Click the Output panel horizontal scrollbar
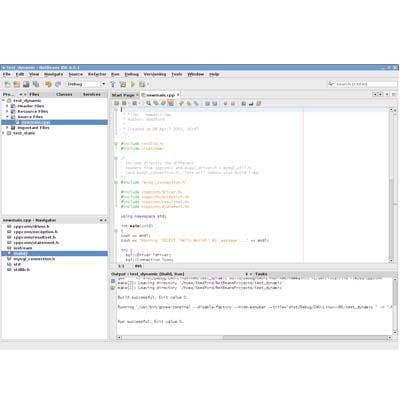This screenshot has height=400, width=400. tap(253, 338)
